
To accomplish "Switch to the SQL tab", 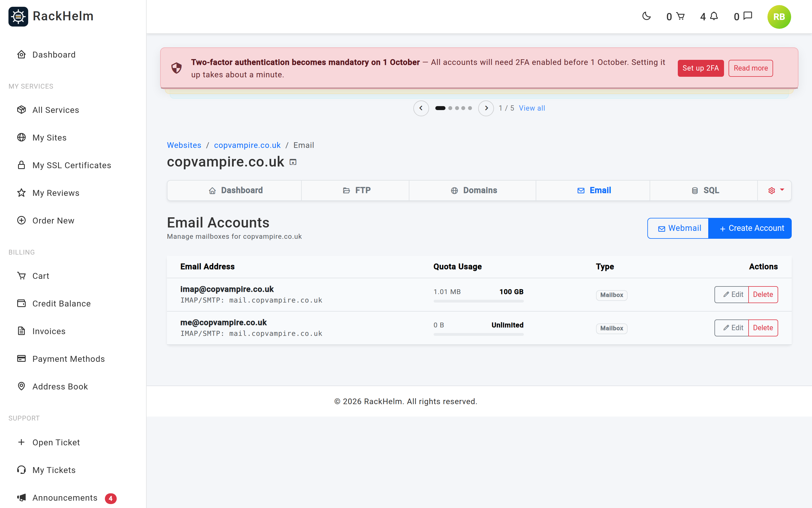I will [704, 190].
